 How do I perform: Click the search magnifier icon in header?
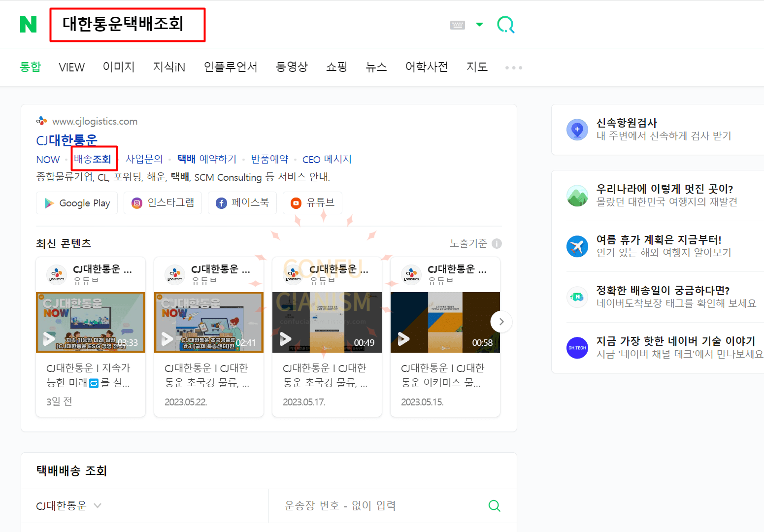coord(506,25)
